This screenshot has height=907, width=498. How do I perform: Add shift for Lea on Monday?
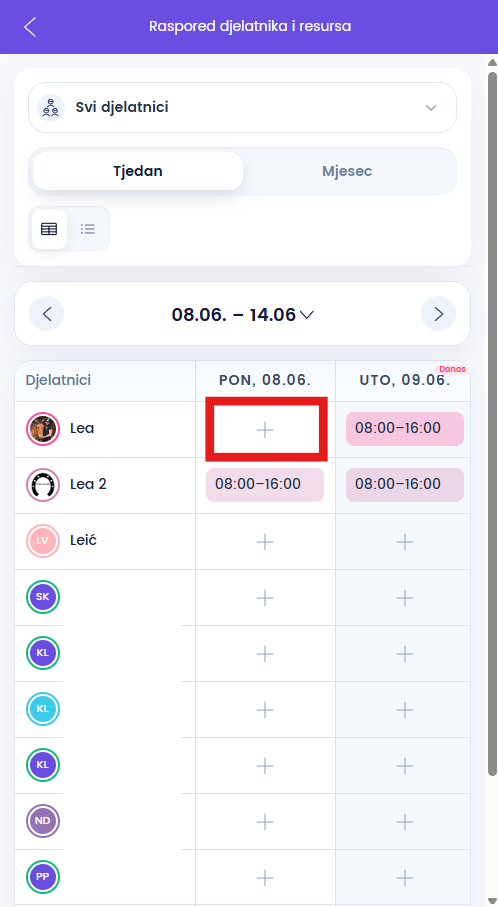click(x=265, y=429)
